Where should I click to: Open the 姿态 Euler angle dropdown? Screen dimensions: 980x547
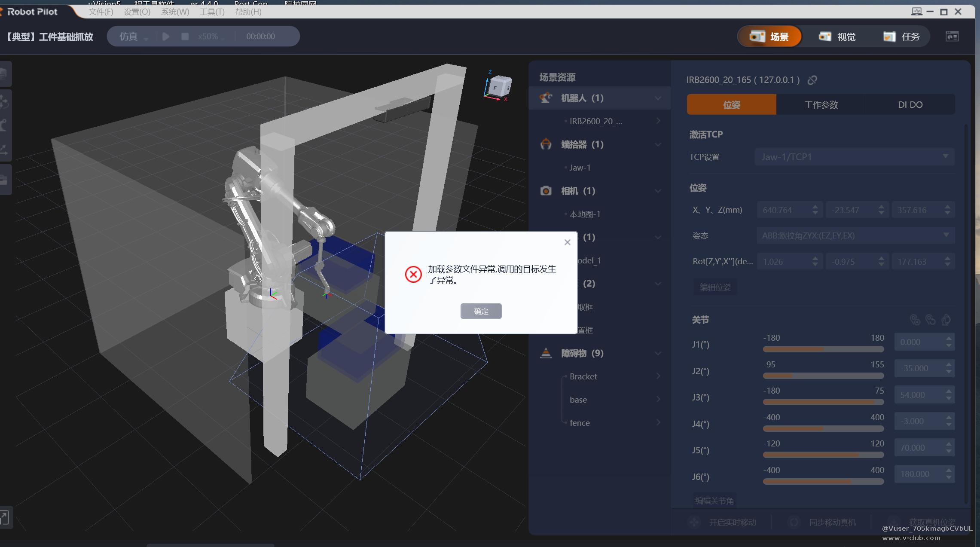[x=855, y=235]
